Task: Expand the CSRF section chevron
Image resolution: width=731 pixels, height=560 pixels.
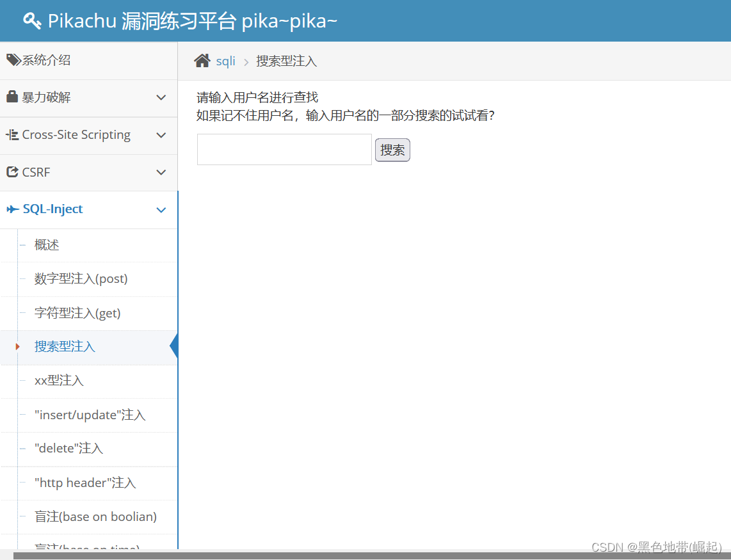Action: tap(161, 173)
